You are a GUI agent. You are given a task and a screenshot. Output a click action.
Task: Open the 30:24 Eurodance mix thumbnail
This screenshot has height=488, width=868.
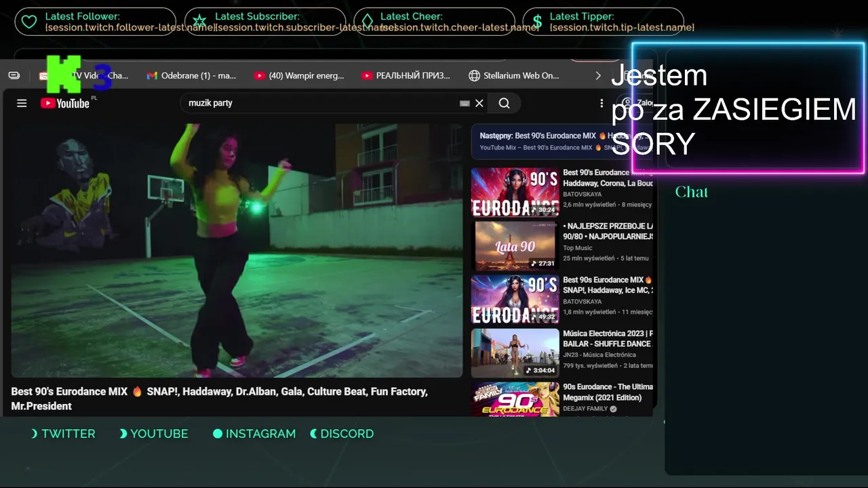[x=515, y=192]
